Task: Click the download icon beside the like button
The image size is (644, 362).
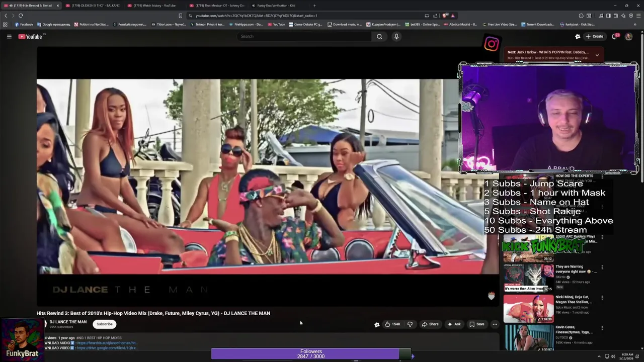Action: point(377,324)
